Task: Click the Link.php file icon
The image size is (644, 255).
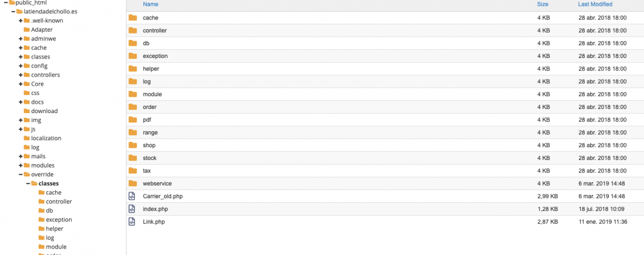Action: pyautogui.click(x=132, y=222)
